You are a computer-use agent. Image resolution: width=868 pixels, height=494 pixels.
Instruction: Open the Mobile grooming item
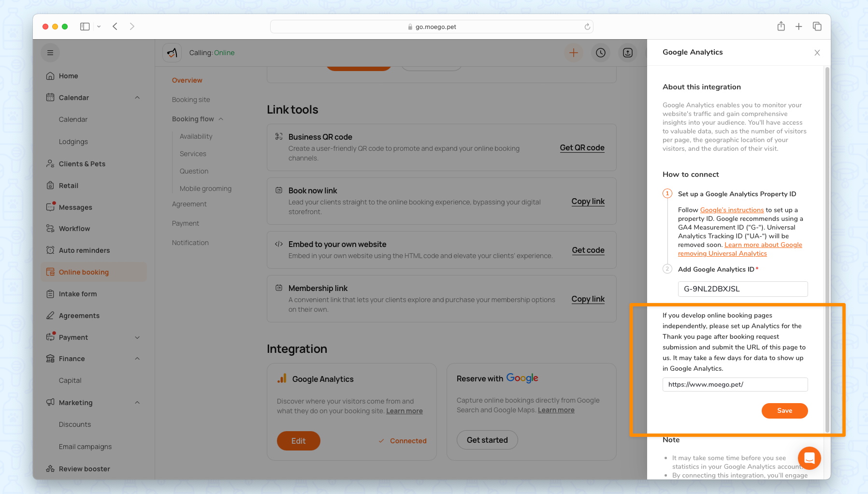pos(205,189)
